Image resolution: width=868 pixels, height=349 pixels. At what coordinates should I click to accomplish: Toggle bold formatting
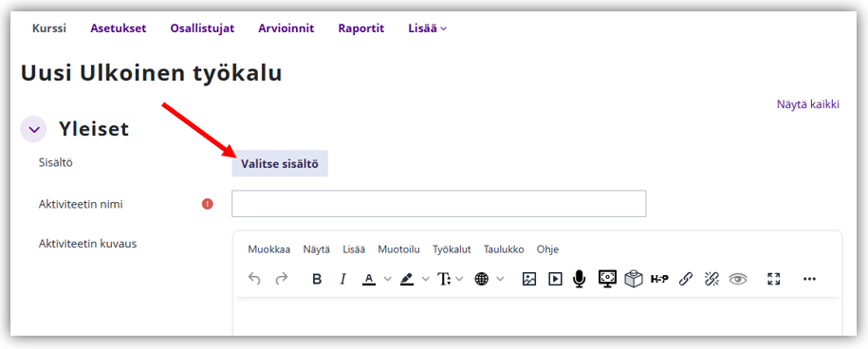pos(317,280)
